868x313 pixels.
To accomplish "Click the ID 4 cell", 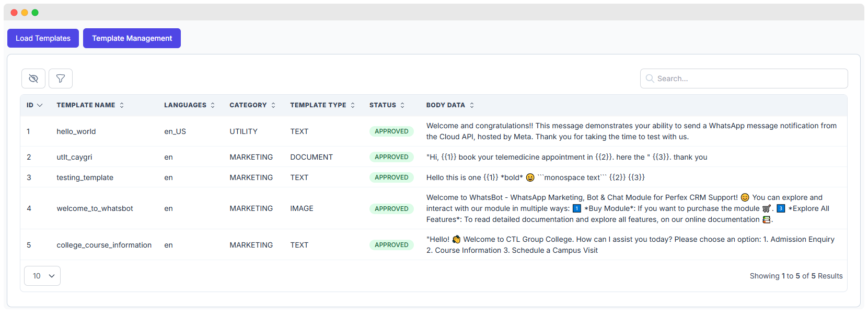I will point(29,208).
